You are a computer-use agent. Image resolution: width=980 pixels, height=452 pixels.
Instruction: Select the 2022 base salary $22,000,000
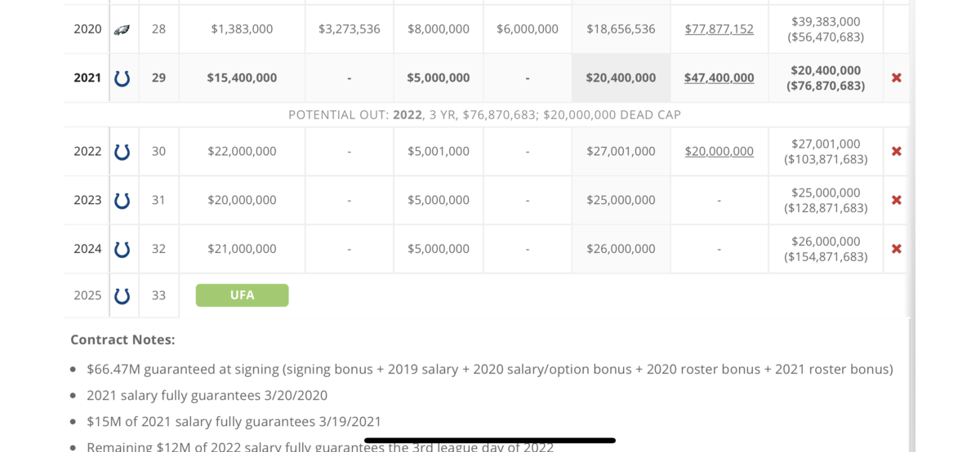(x=242, y=152)
